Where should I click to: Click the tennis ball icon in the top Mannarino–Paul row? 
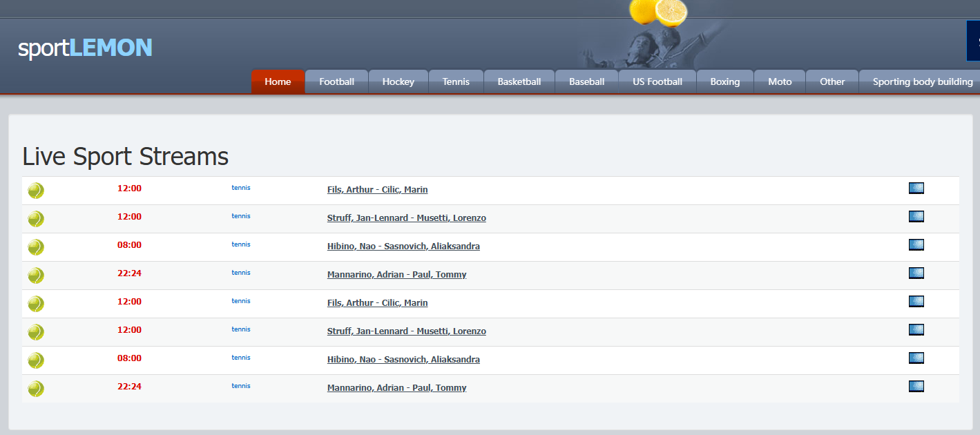point(36,275)
